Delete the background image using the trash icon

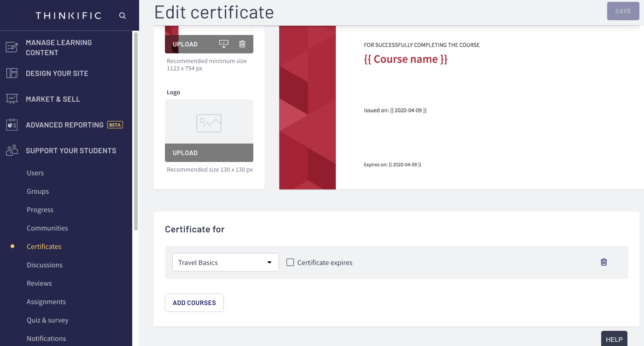point(242,44)
